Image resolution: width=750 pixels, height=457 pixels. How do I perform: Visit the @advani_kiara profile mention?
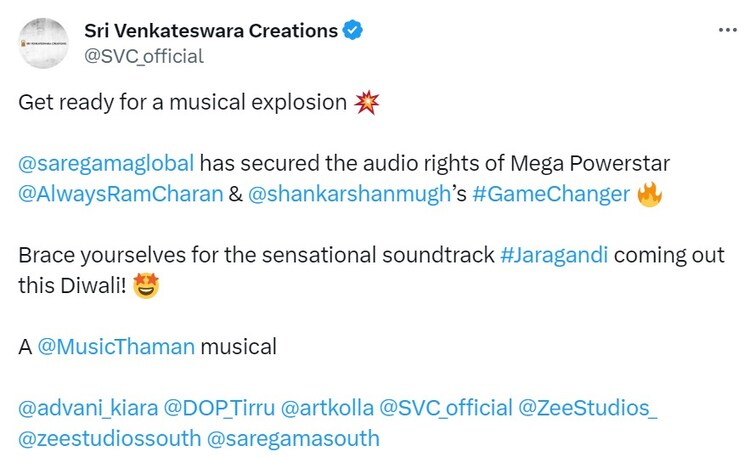click(86, 408)
